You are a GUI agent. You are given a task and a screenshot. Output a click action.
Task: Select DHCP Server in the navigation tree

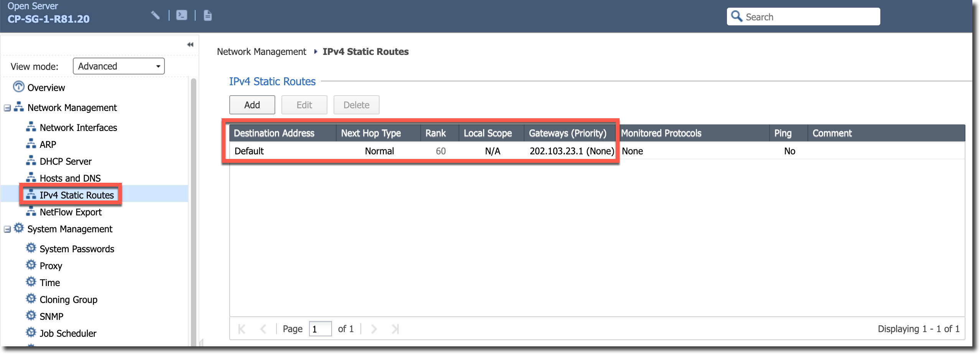65,161
